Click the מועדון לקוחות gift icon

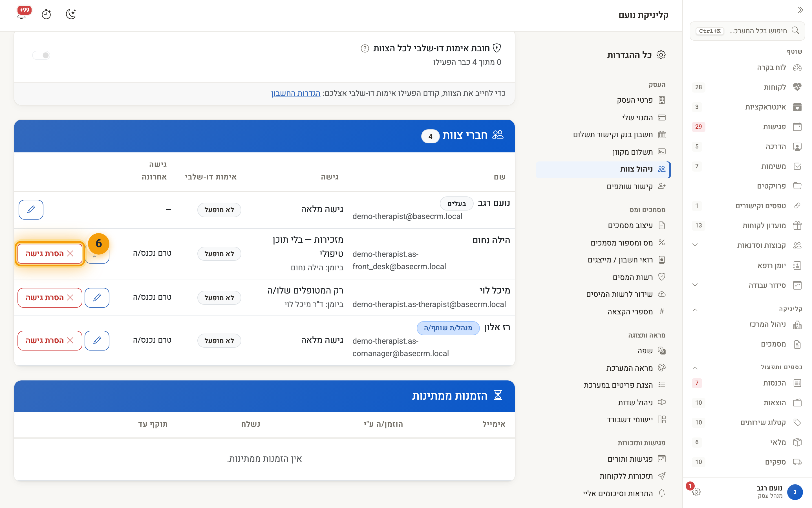coord(797,225)
